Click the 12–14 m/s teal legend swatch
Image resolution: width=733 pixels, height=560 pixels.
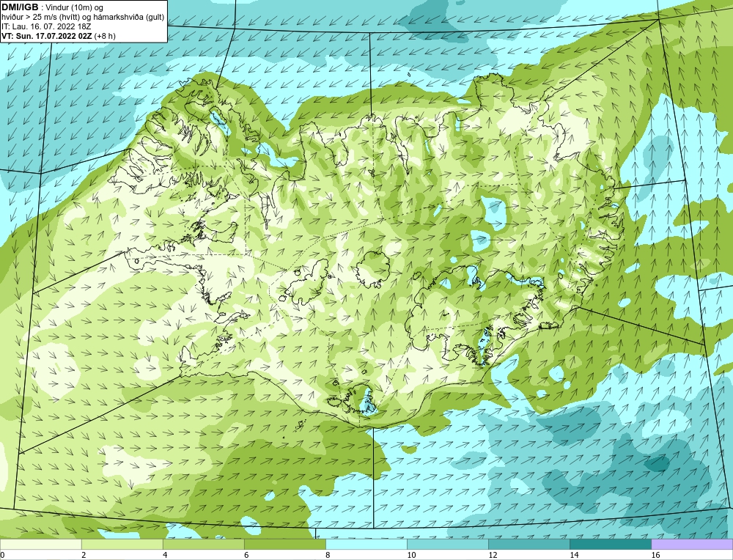pos(528,544)
